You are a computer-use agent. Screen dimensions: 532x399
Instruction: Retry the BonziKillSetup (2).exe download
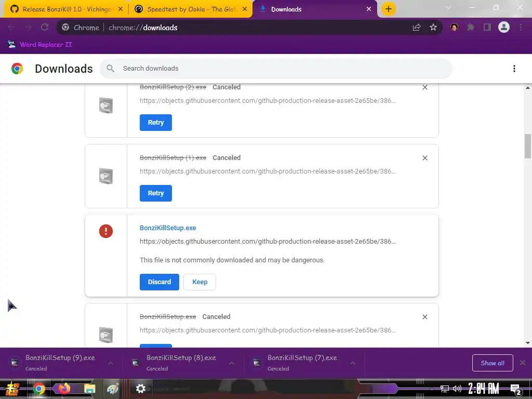(156, 123)
